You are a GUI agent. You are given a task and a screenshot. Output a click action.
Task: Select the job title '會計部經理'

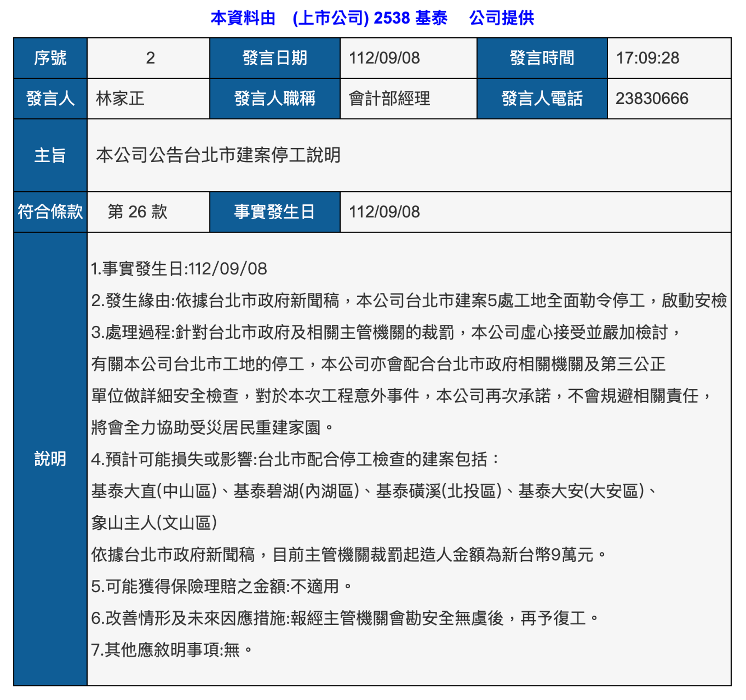(389, 99)
